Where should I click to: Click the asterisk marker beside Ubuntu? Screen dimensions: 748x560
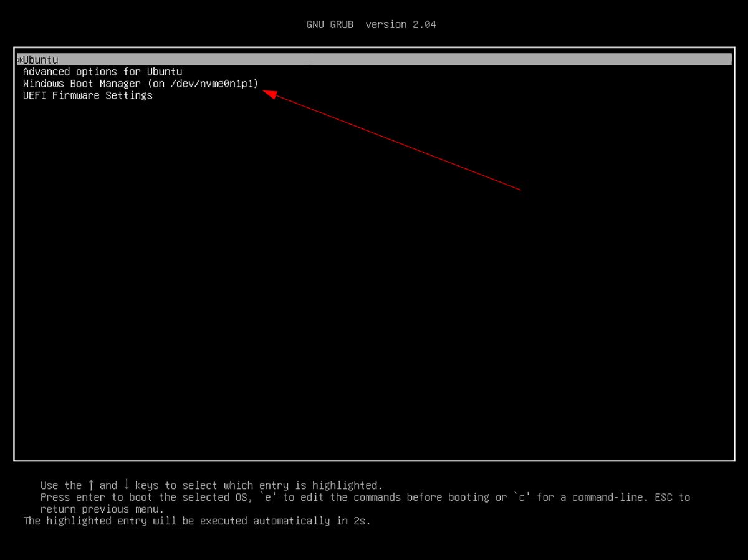pos(18,59)
